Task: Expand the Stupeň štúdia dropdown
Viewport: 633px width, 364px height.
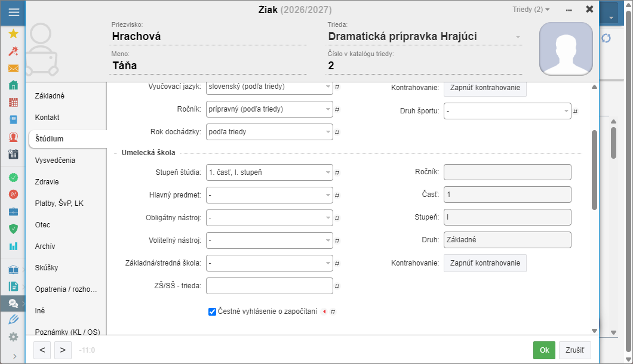Action: [x=269, y=172]
